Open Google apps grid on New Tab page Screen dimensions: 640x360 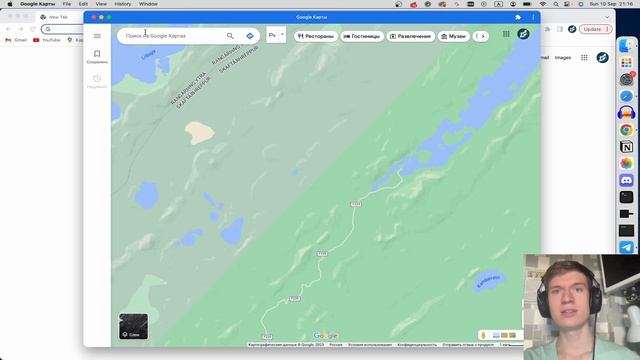pos(584,58)
